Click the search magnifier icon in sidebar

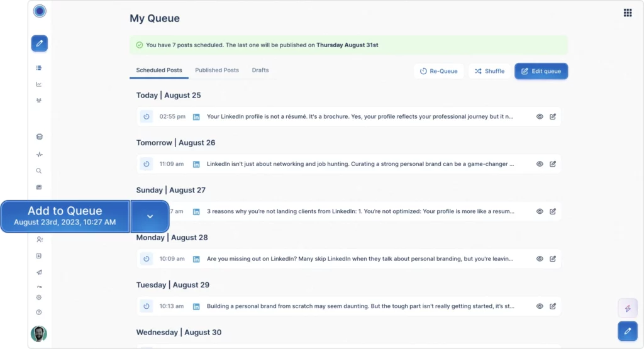click(x=39, y=171)
